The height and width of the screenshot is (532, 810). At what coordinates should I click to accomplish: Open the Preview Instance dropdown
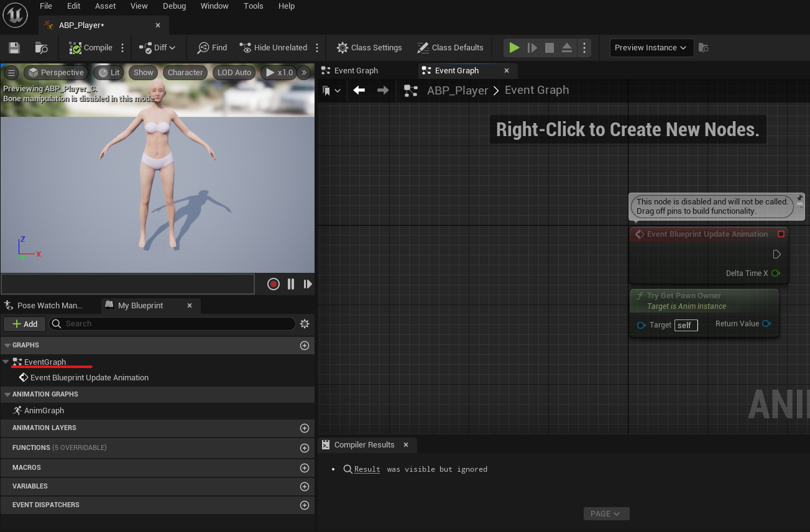[x=651, y=48]
